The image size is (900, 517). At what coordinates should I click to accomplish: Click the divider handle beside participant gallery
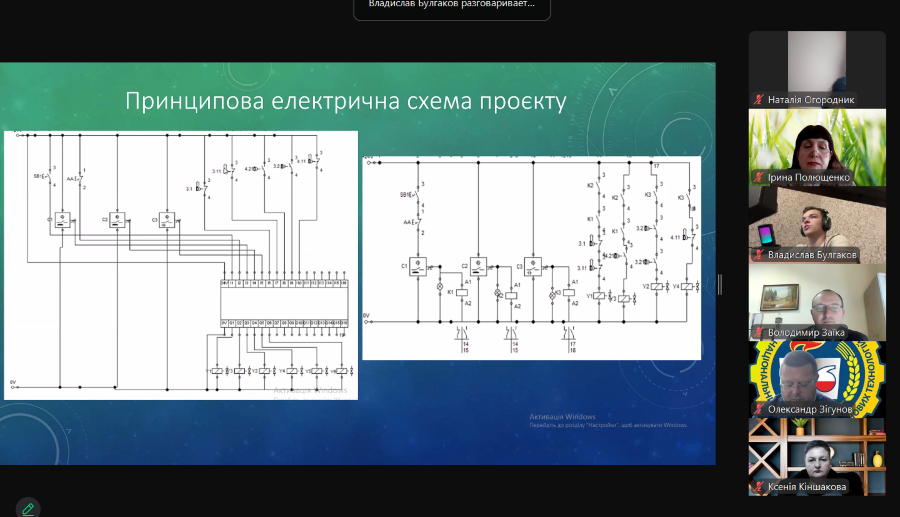[720, 285]
